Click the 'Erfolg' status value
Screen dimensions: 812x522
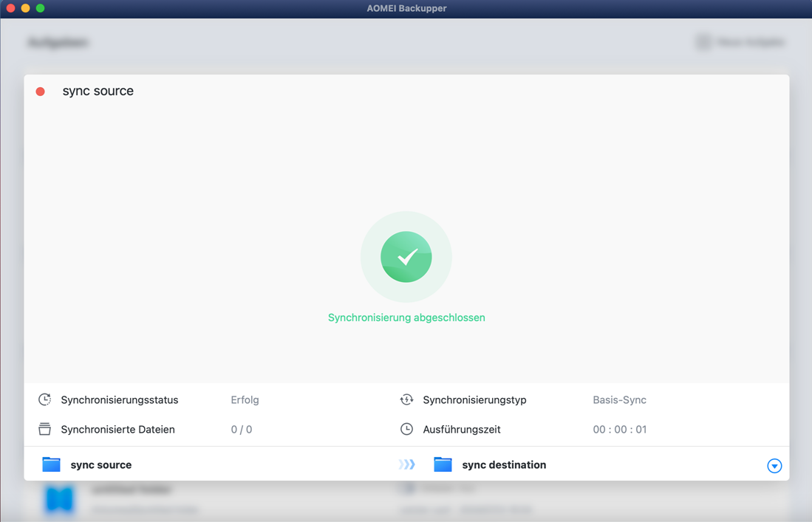(245, 400)
